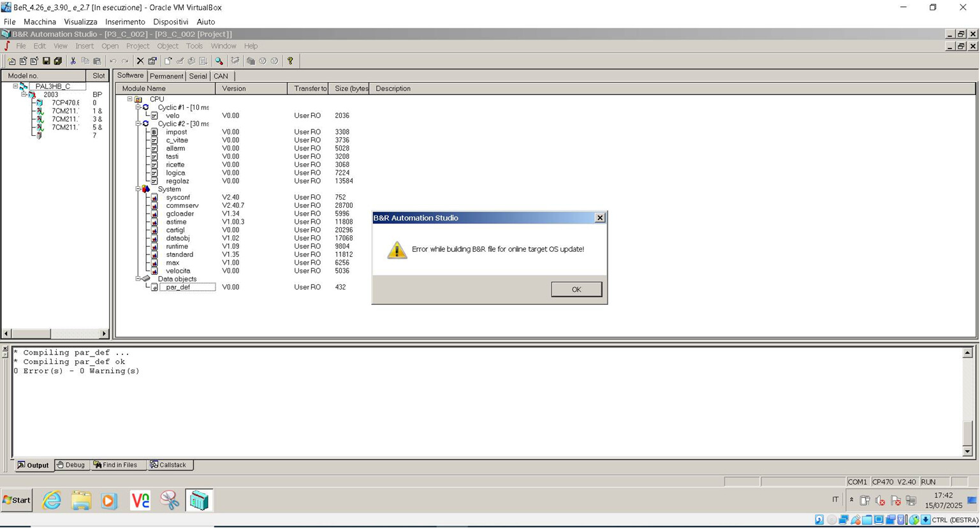The width and height of the screenshot is (980, 528).
Task: Collapse the Cyclic #1 task class
Action: [138, 108]
